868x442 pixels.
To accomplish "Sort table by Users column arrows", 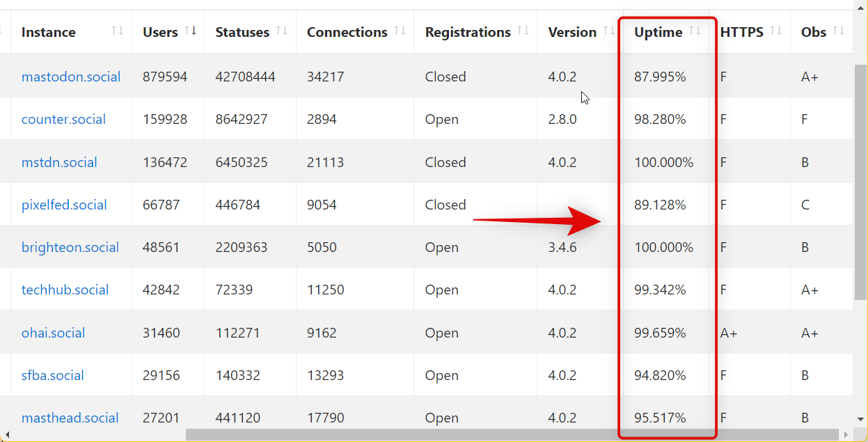I will (190, 31).
